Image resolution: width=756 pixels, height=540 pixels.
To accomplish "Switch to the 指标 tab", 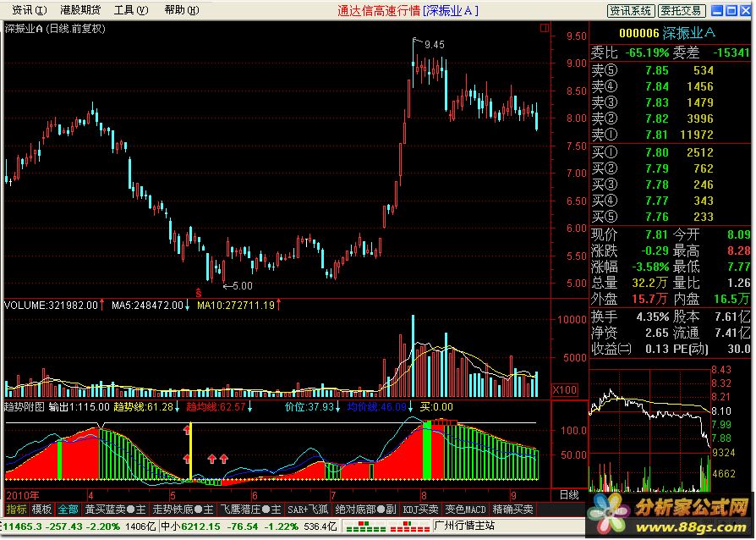I will pyautogui.click(x=16, y=510).
